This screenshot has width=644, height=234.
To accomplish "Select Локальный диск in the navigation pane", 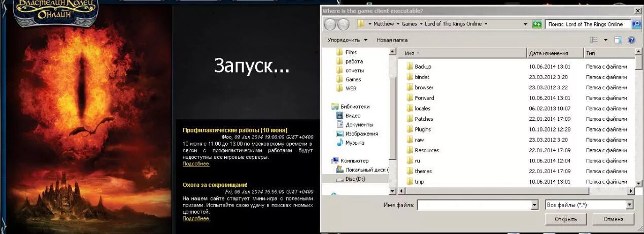I will [x=362, y=170].
